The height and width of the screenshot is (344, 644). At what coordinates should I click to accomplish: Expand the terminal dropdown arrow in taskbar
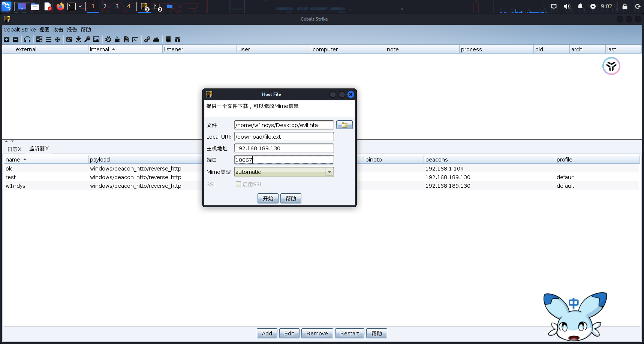pyautogui.click(x=80, y=6)
